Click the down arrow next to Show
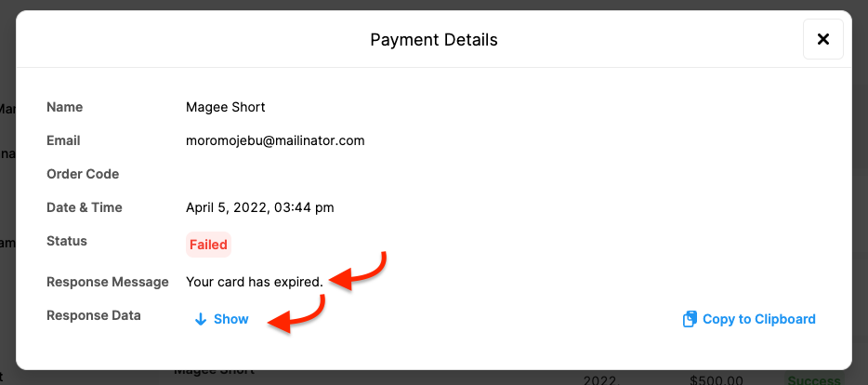 tap(200, 319)
